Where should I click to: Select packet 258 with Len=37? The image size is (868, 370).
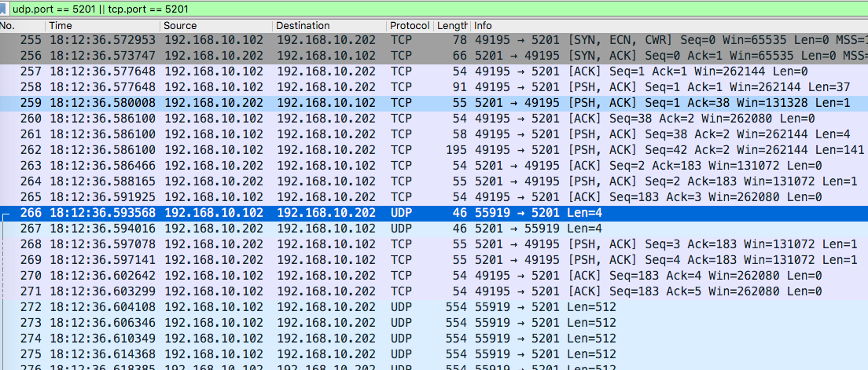click(434, 87)
